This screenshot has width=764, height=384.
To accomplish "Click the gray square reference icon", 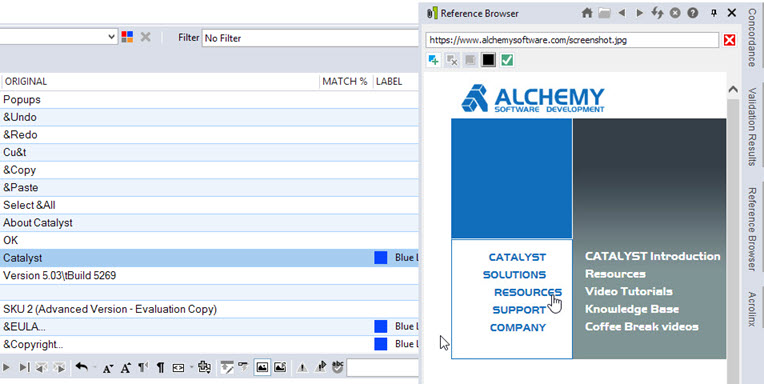I will pos(470,60).
